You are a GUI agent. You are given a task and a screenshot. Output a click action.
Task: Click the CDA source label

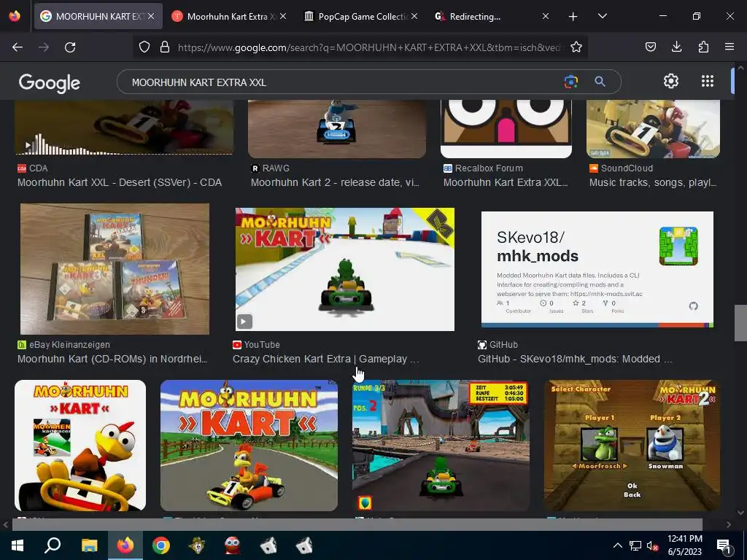(38, 168)
